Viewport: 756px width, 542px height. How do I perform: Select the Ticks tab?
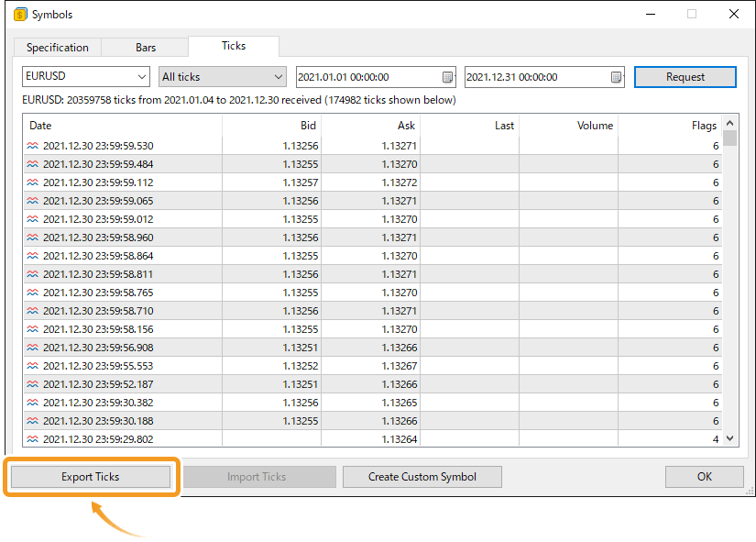click(233, 46)
